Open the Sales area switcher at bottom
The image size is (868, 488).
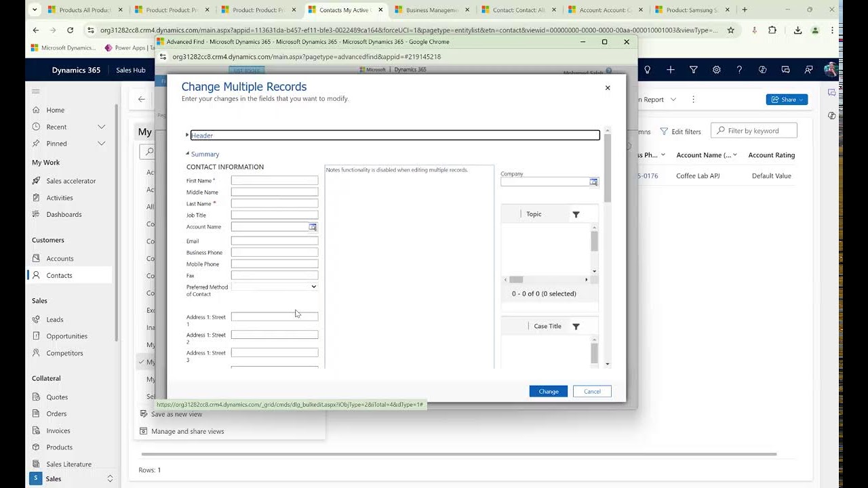pos(71,479)
